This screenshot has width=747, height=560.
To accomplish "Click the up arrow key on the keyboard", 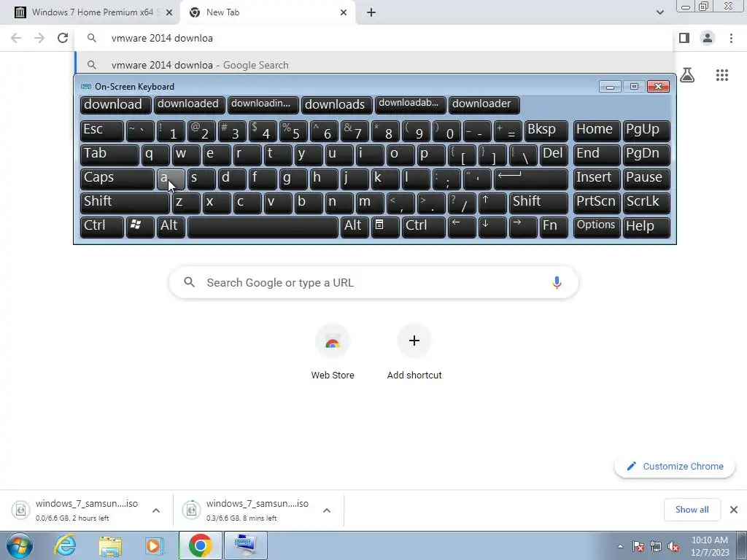I will 492,203.
